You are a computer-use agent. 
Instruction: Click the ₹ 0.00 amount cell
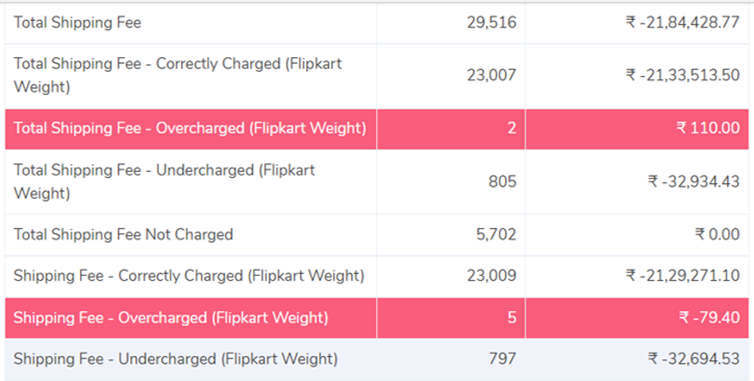pyautogui.click(x=637, y=235)
